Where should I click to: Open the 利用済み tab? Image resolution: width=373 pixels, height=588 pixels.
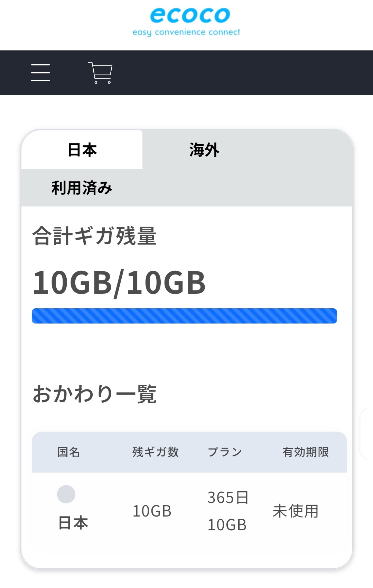tap(82, 188)
